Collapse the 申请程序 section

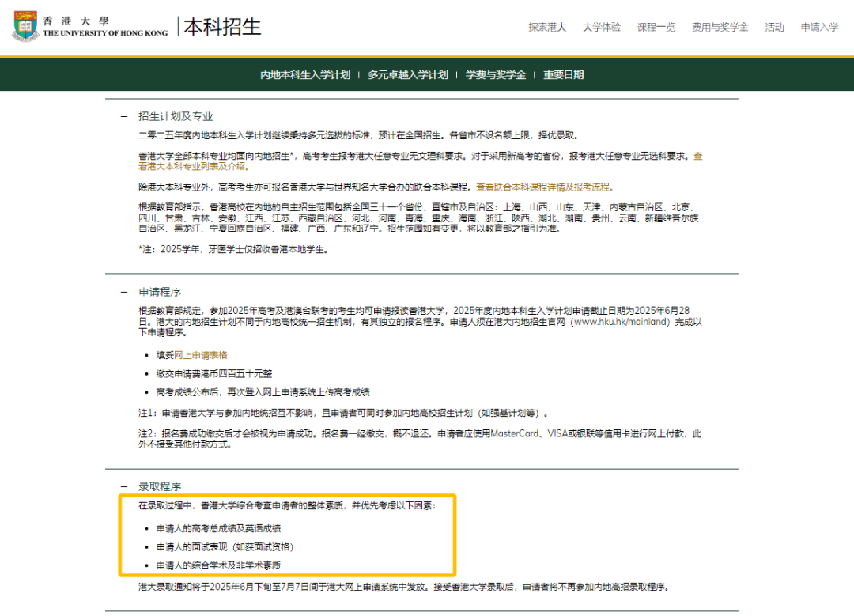click(x=124, y=292)
